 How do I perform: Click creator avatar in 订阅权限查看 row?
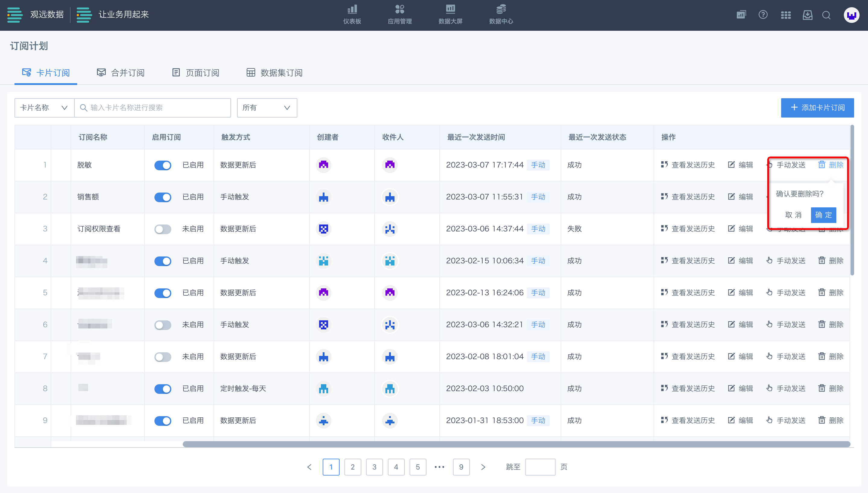(x=324, y=229)
